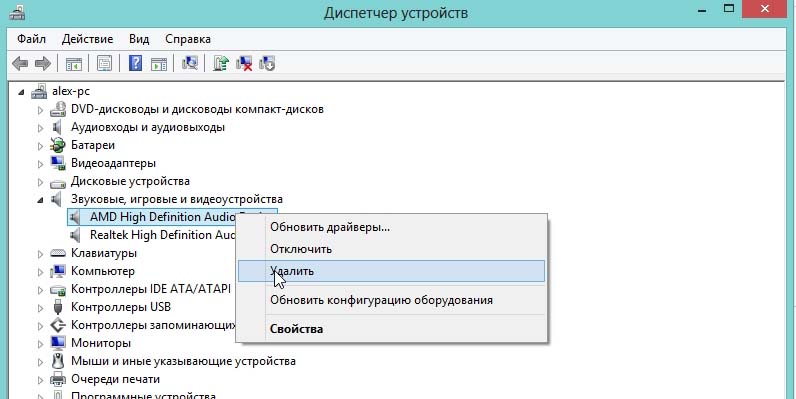Minimize the Диспетчер устройств window
The width and height of the screenshot is (796, 399).
(703, 10)
